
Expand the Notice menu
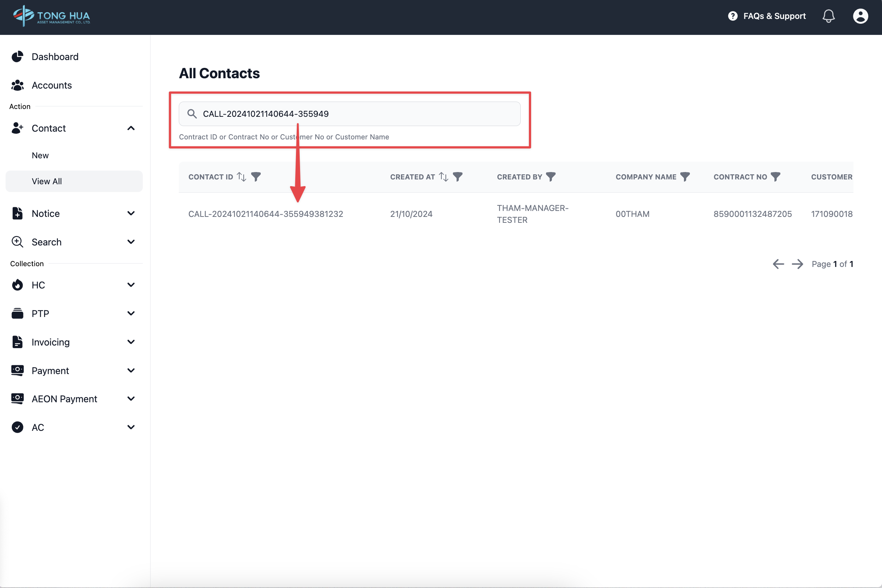pyautogui.click(x=131, y=214)
